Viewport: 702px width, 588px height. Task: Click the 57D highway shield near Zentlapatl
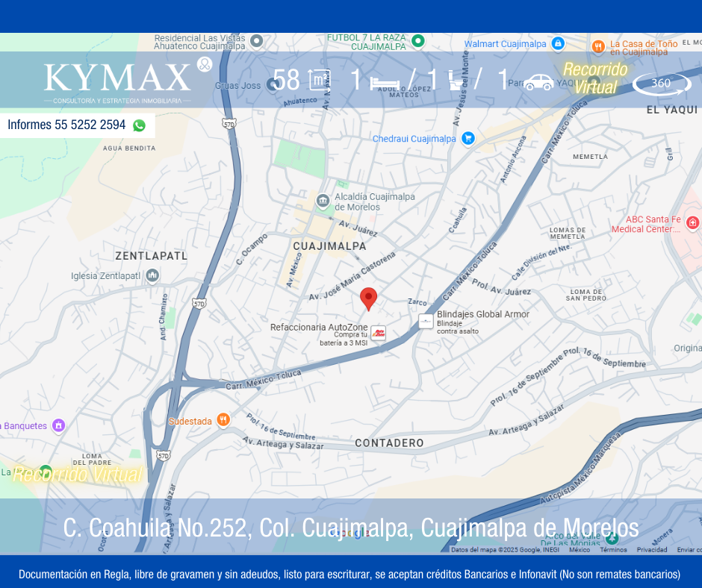199,304
